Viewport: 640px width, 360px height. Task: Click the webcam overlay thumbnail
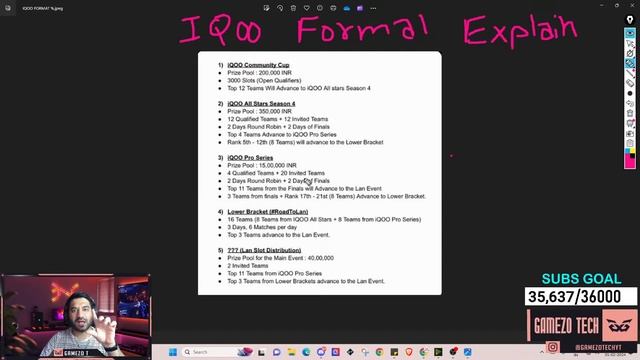tap(76, 316)
